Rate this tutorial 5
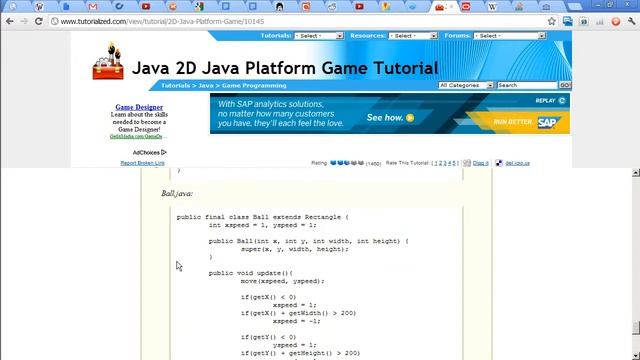Screen dimensions: 640x360 454,163
